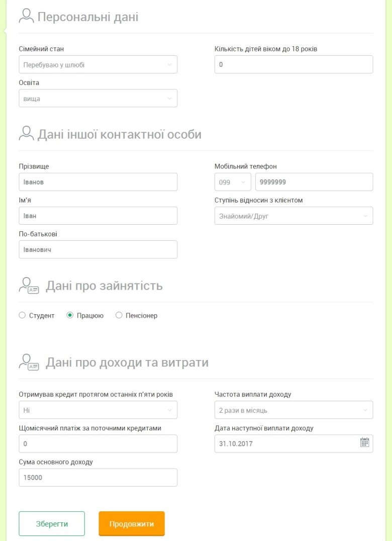Screen dimensions: 392x541
Task: Click the mobile phone number field
Action: 314,183
